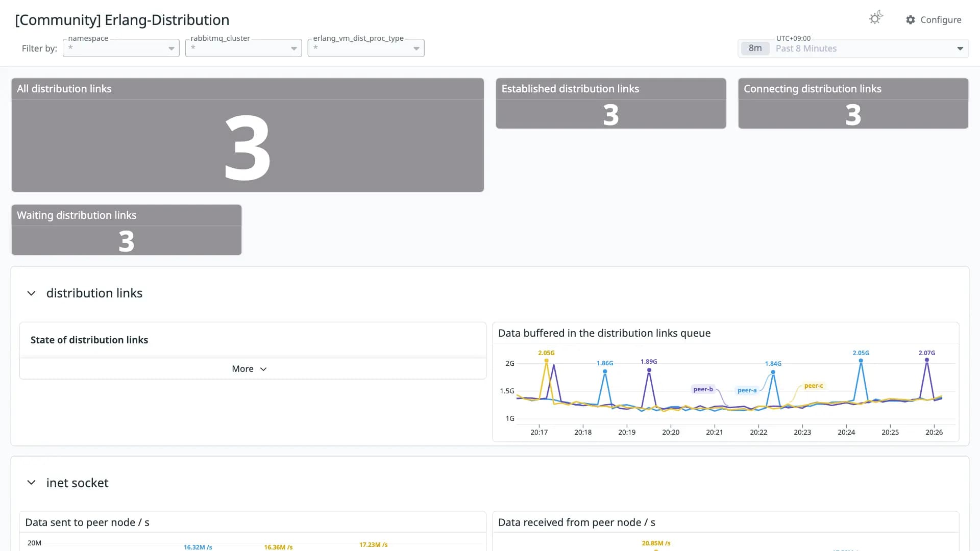Select the peer-b legend label
Screen dimensions: 980x551
pyautogui.click(x=703, y=389)
